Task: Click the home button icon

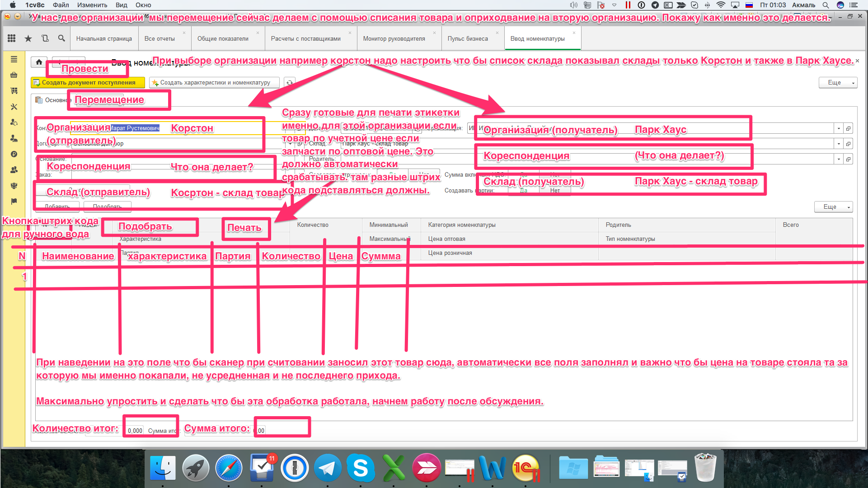Action: point(39,62)
